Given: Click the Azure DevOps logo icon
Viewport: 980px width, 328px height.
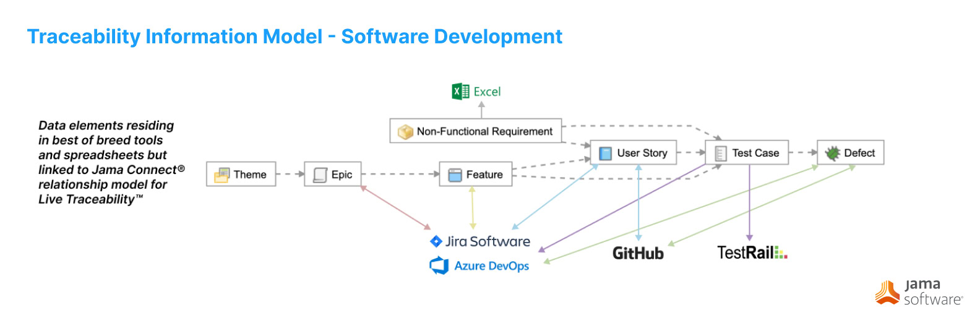Looking at the screenshot, I should [x=439, y=266].
